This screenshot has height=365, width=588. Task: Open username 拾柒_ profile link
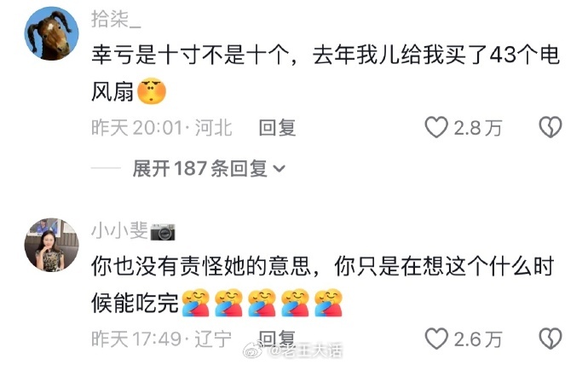pos(116,20)
